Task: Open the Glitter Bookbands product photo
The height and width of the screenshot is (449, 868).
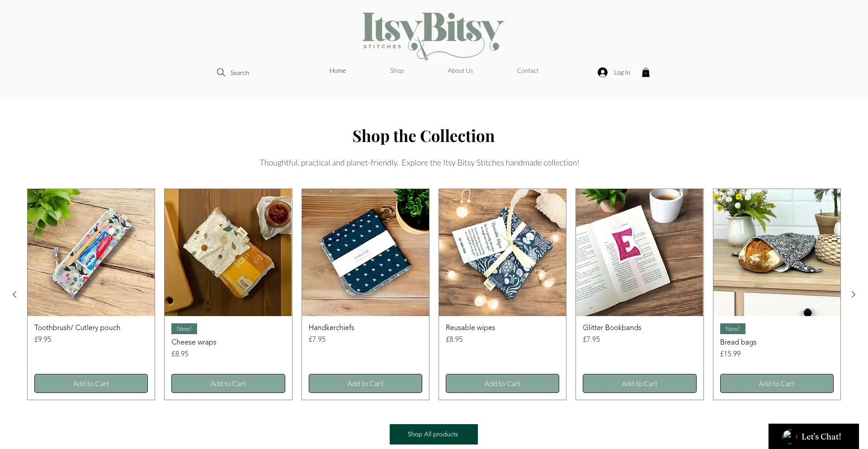Action: tap(639, 252)
